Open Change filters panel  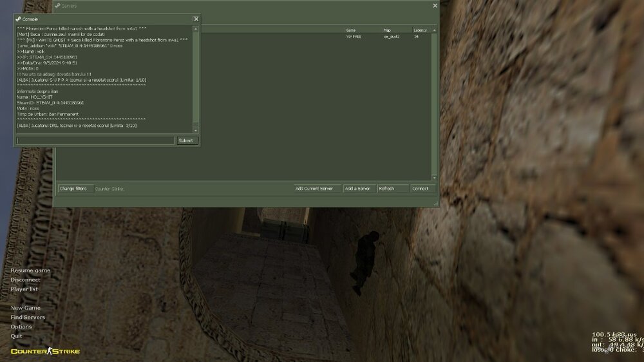tap(73, 189)
